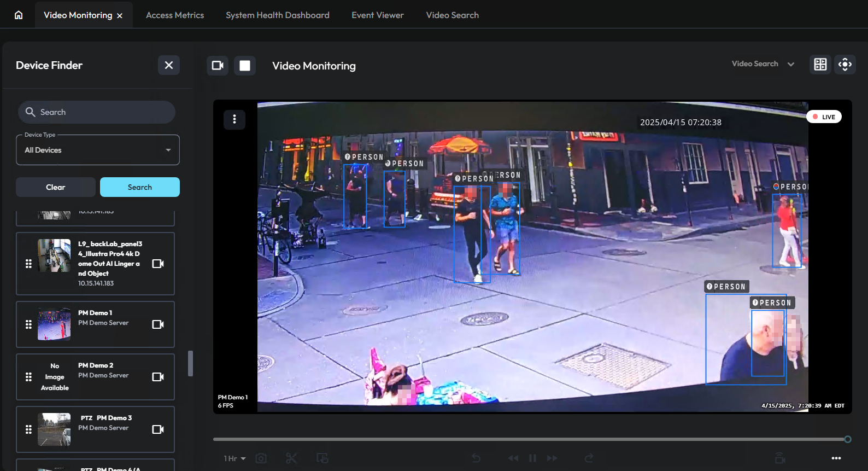The image size is (868, 471).
Task: Open the three-dot menu on video tile
Action: pyautogui.click(x=234, y=119)
